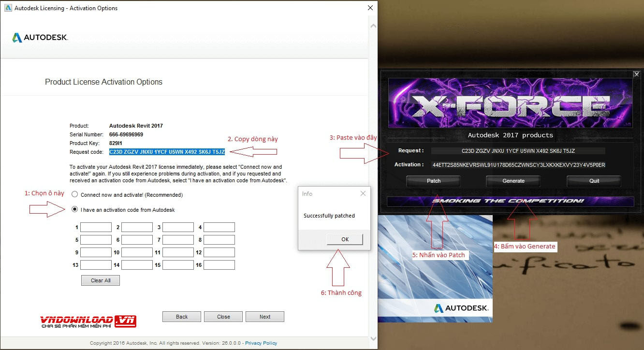The image size is (644, 350).
Task: Click activation code box 12
Action: pos(219,252)
